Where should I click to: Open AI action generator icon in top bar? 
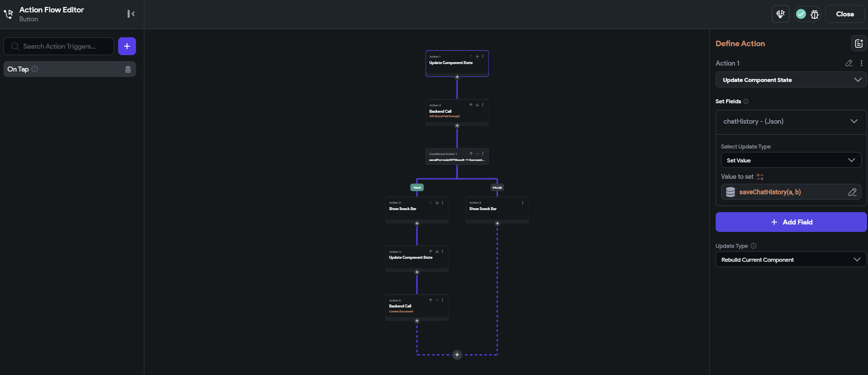(x=781, y=14)
